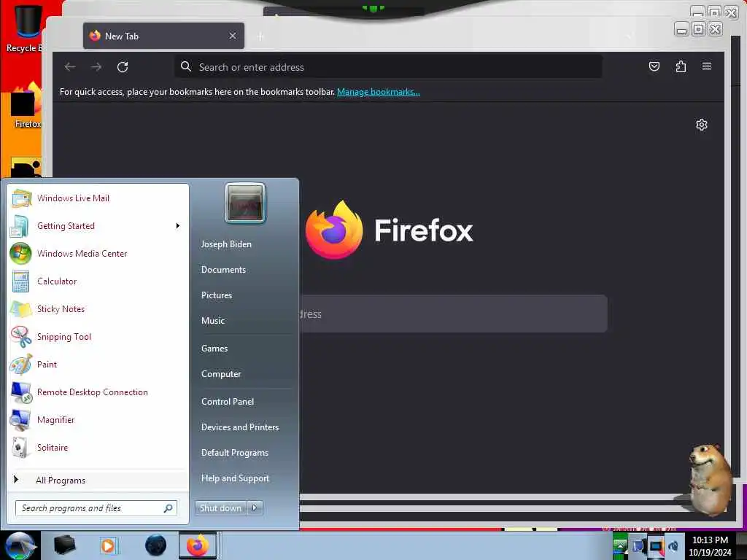This screenshot has width=747, height=560.
Task: Open Help and Support
Action: pyautogui.click(x=235, y=478)
